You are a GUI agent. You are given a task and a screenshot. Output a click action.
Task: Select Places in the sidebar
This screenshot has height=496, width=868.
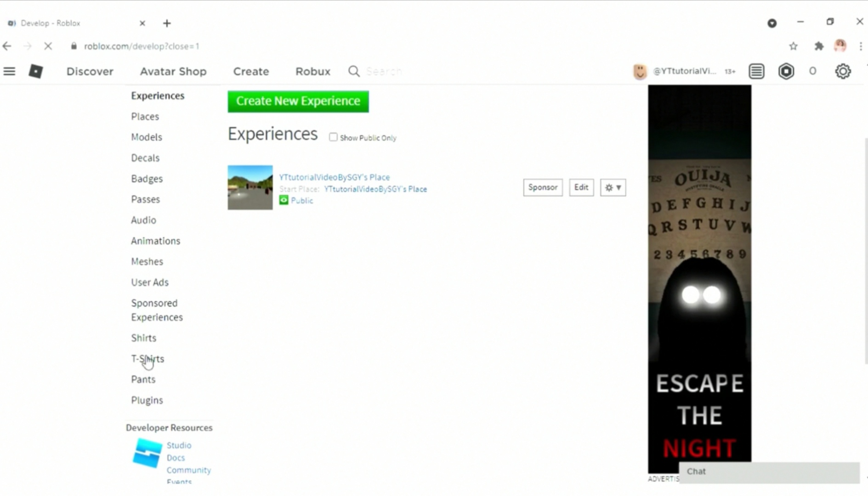pos(145,117)
